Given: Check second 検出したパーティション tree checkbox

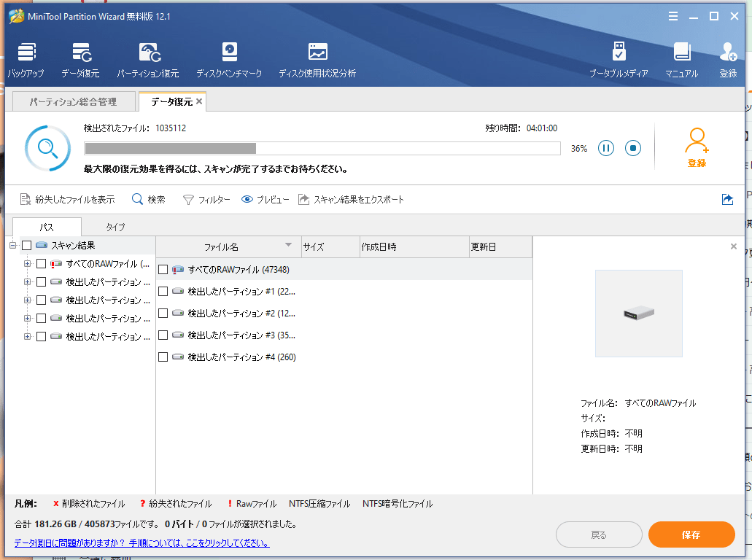Looking at the screenshot, I should coord(42,300).
